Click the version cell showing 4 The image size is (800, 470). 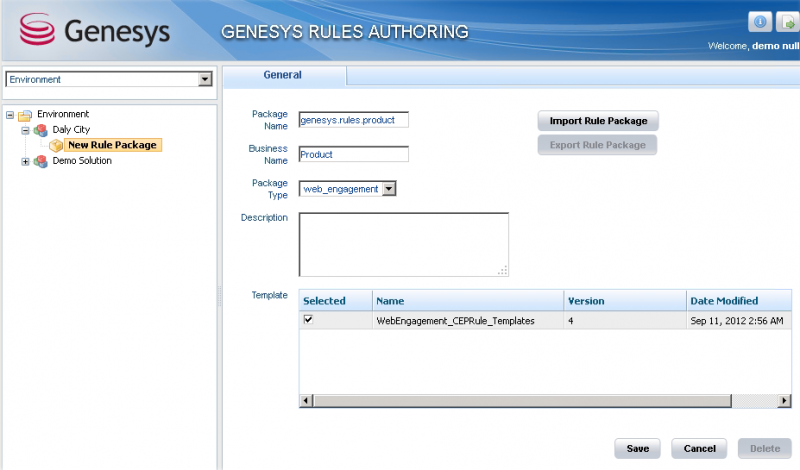point(625,320)
